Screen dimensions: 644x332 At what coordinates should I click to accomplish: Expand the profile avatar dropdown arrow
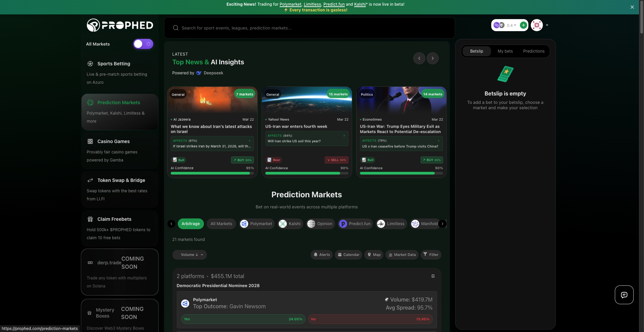point(547,25)
